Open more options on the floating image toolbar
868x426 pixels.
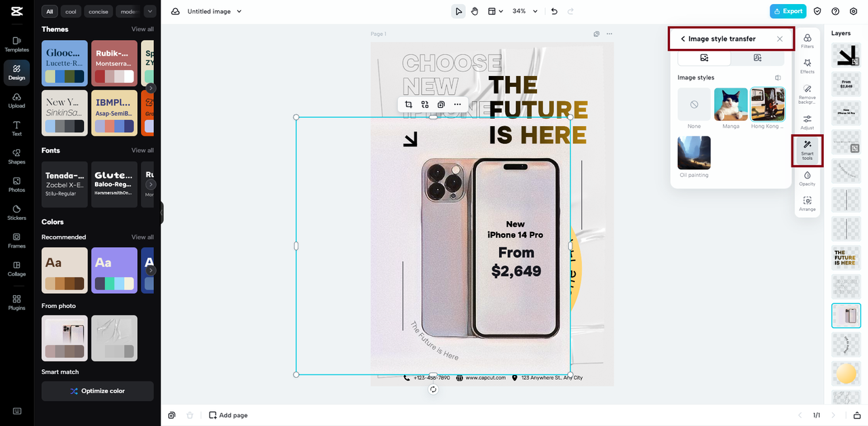point(458,104)
